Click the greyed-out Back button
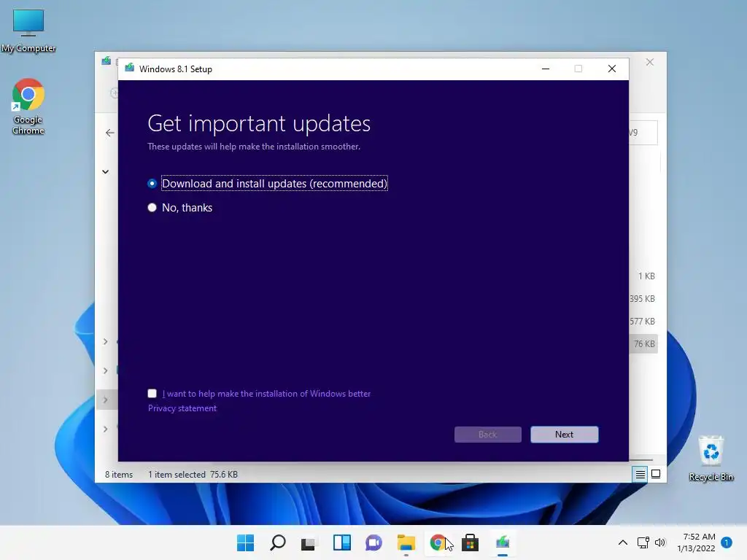 487,435
